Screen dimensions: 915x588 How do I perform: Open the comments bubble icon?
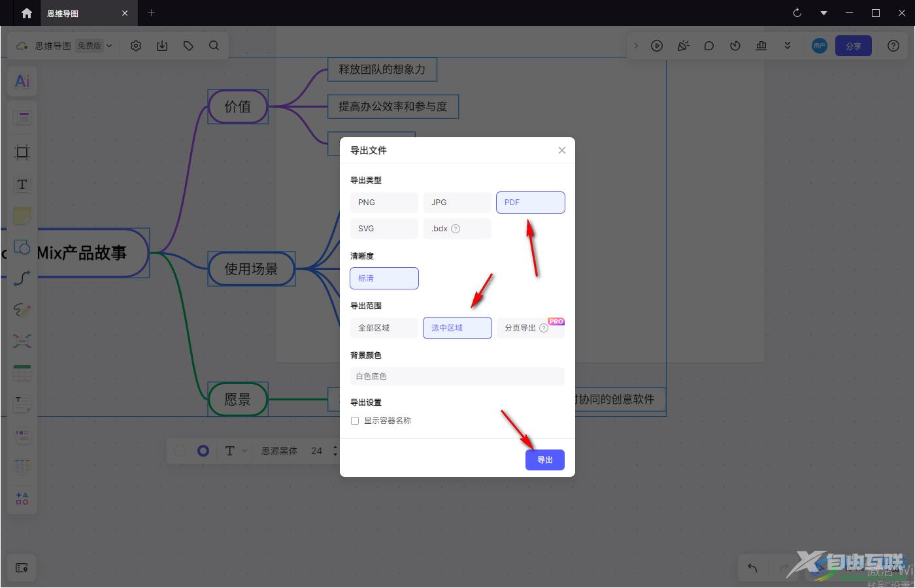click(x=709, y=46)
